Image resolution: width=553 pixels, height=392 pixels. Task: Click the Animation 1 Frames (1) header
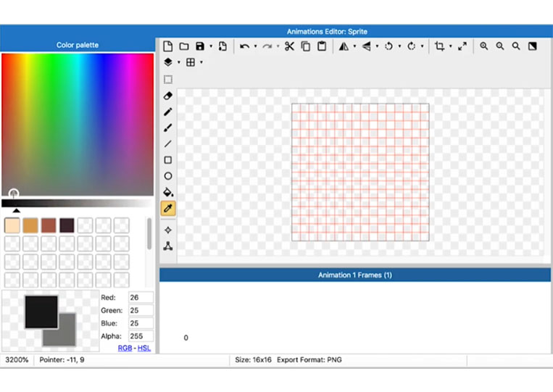point(355,275)
